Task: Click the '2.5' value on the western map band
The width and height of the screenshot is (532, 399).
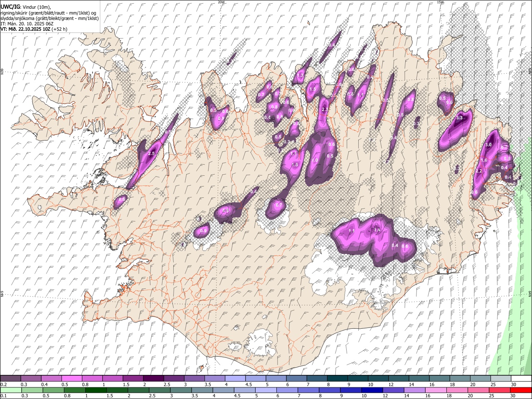Action: 151,154
